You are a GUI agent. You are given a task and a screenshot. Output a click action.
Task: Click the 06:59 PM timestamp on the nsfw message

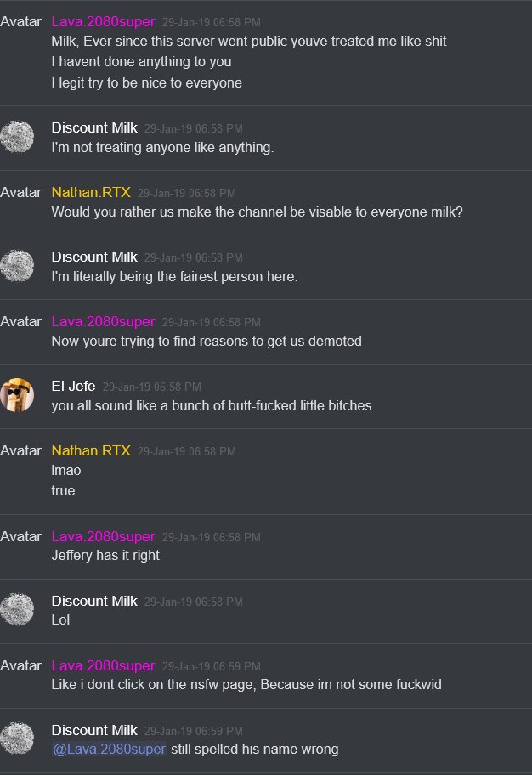pyautogui.click(x=211, y=666)
